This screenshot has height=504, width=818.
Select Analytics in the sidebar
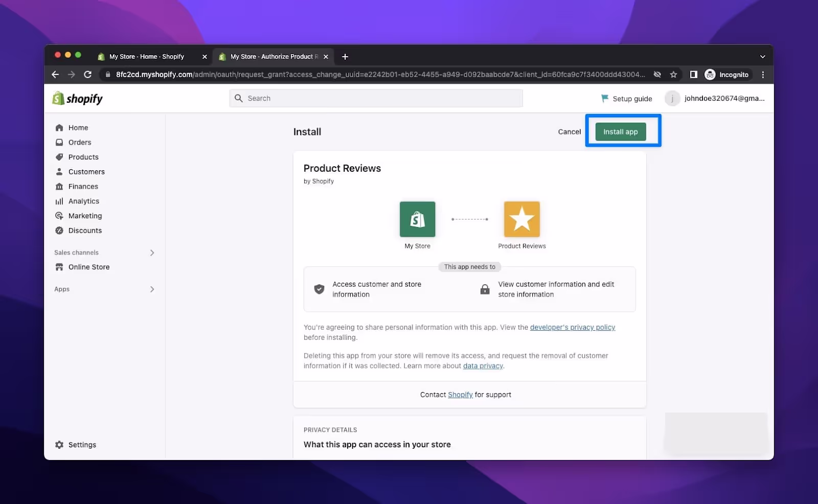[84, 201]
